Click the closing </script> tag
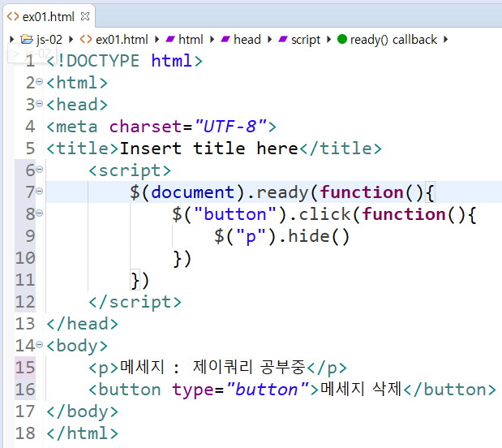The height and width of the screenshot is (448, 502). click(135, 302)
